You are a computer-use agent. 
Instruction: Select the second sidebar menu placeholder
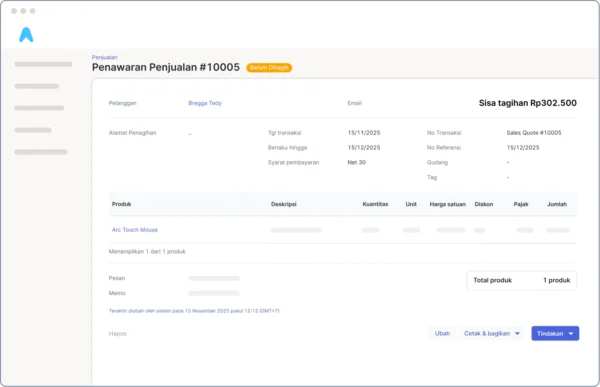coord(37,86)
